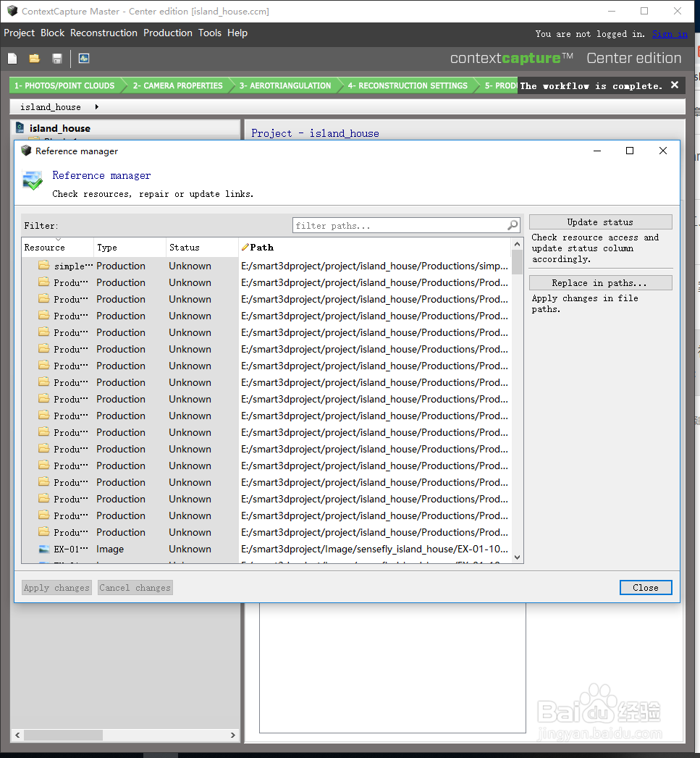This screenshot has height=758, width=700.
Task: Click the Save project disk icon
Action: pyautogui.click(x=57, y=59)
